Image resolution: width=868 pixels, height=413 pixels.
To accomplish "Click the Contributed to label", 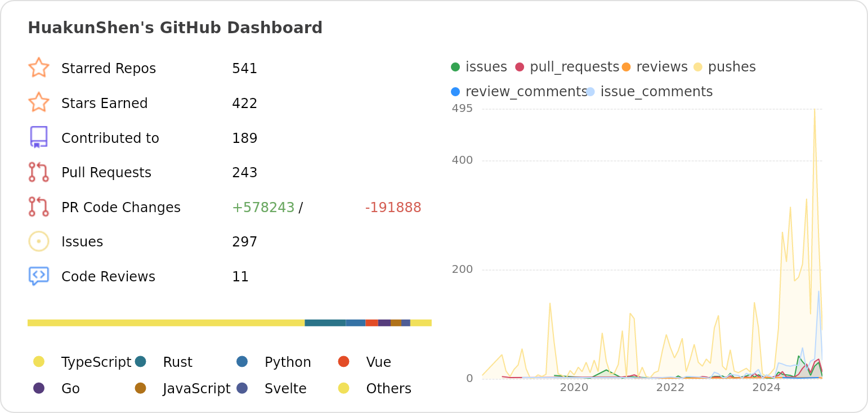I will point(110,138).
